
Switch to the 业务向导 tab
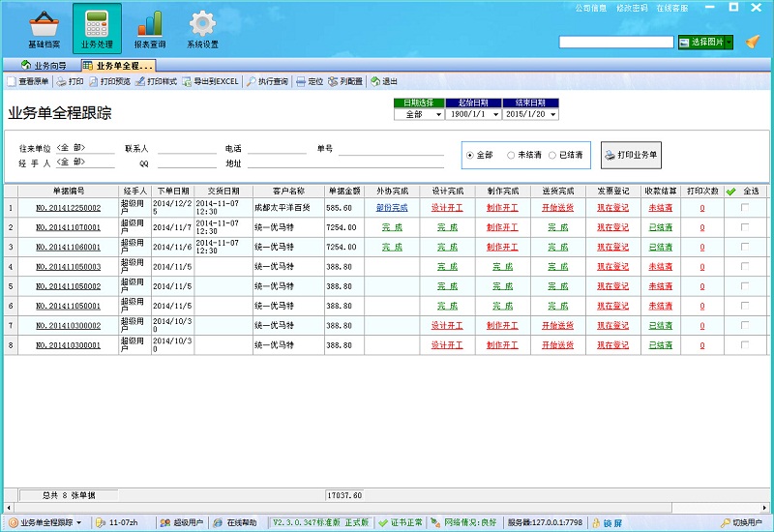pos(45,65)
